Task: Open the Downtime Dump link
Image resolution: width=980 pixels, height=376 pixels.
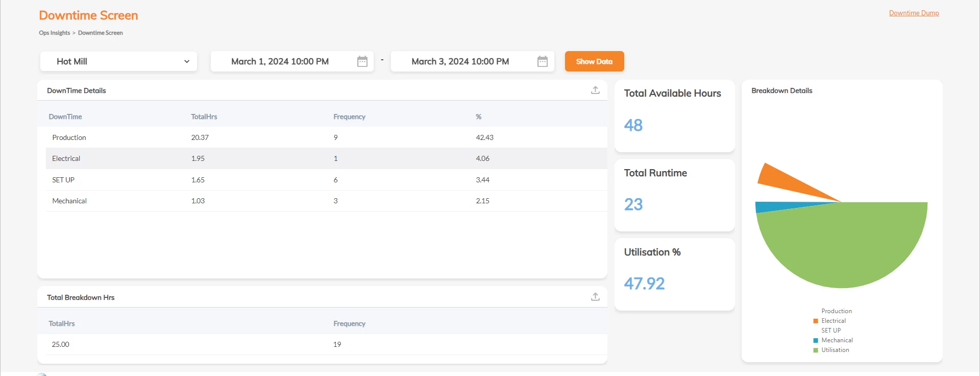Action: point(914,13)
